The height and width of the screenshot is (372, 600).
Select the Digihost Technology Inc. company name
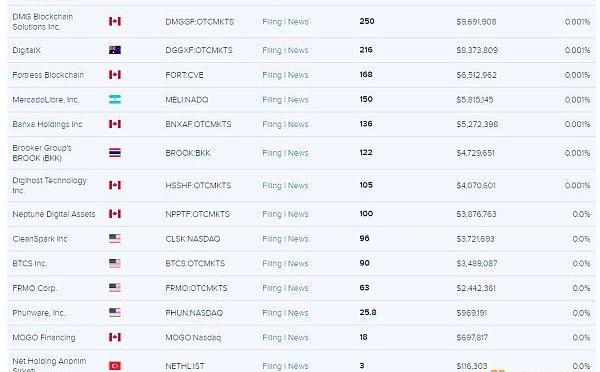49,185
